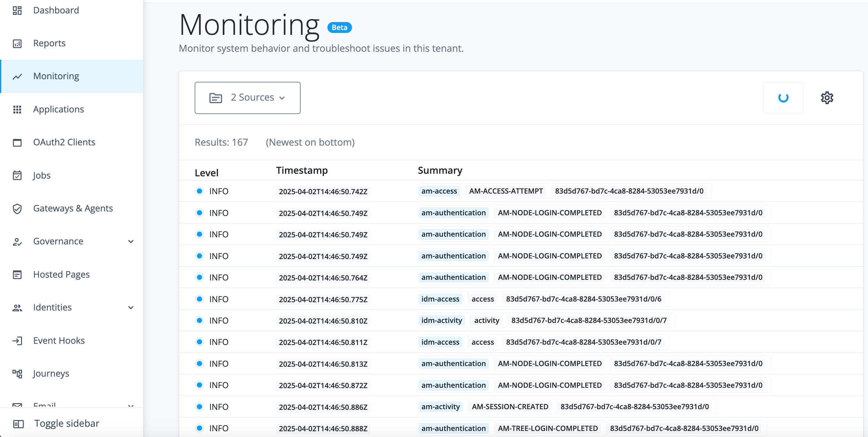Expand the Governance section

58,241
